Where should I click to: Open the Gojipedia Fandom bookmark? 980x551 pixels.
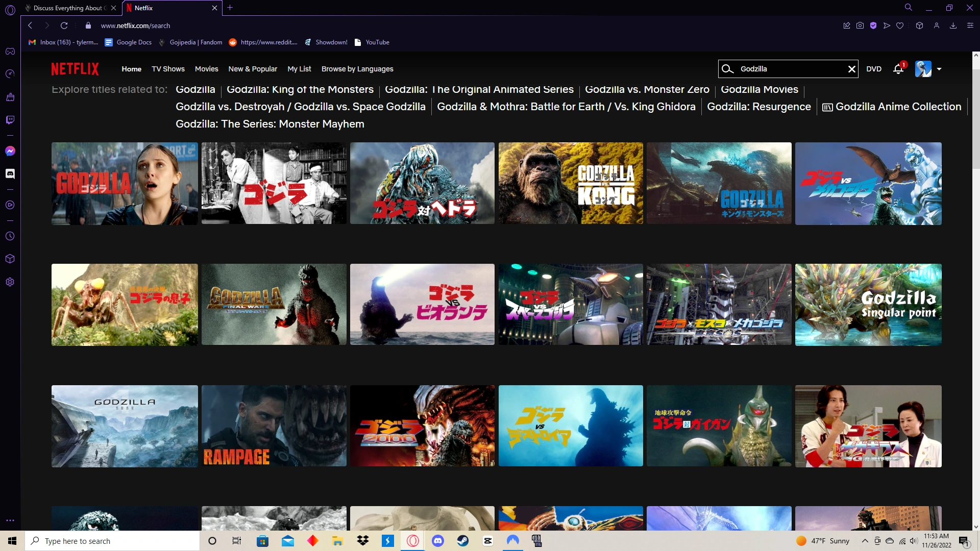click(x=191, y=42)
